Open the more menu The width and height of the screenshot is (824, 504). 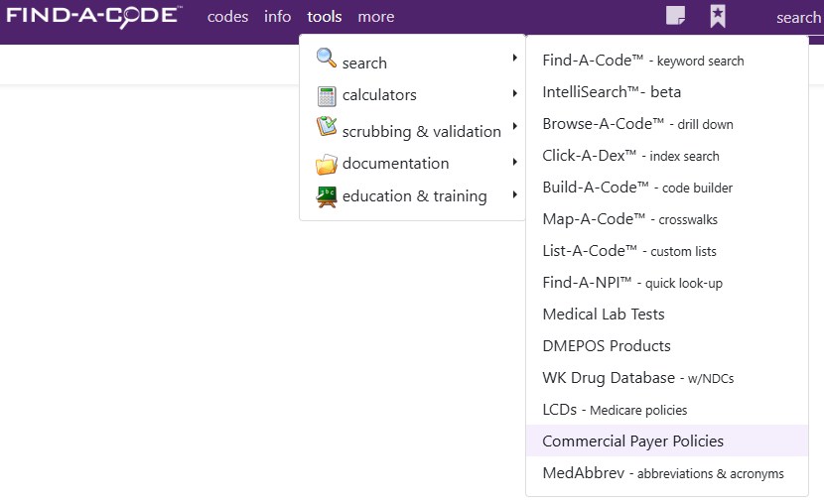375,17
